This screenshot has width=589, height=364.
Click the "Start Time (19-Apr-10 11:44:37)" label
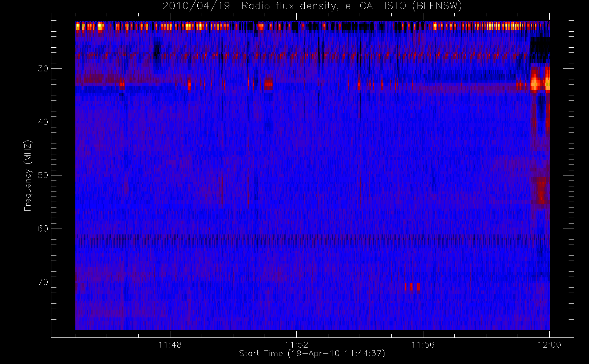tap(312, 353)
